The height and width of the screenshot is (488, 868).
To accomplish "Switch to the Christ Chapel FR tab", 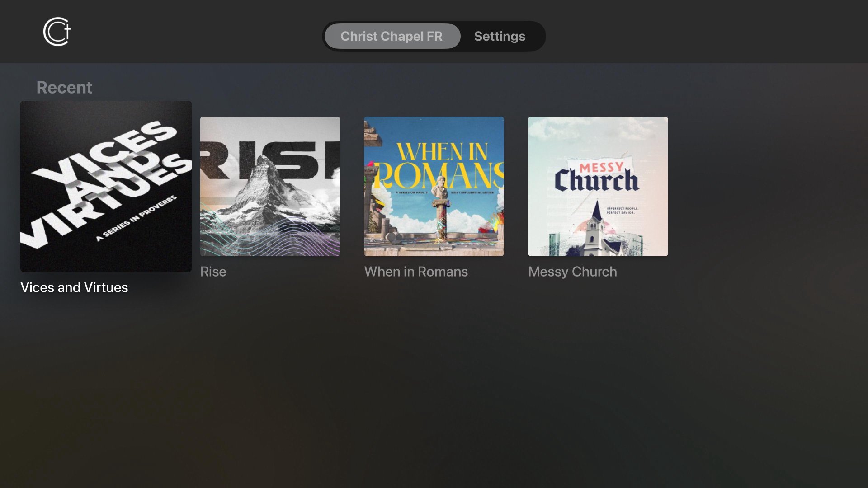I will coord(392,36).
